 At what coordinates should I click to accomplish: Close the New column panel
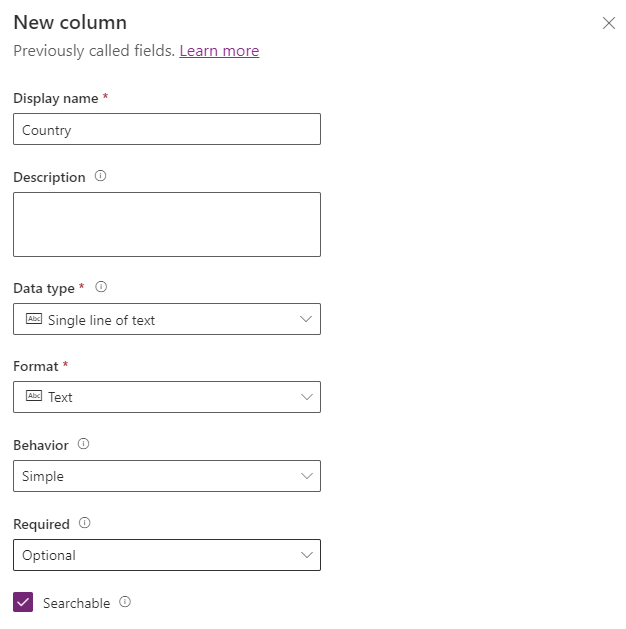[x=608, y=23]
